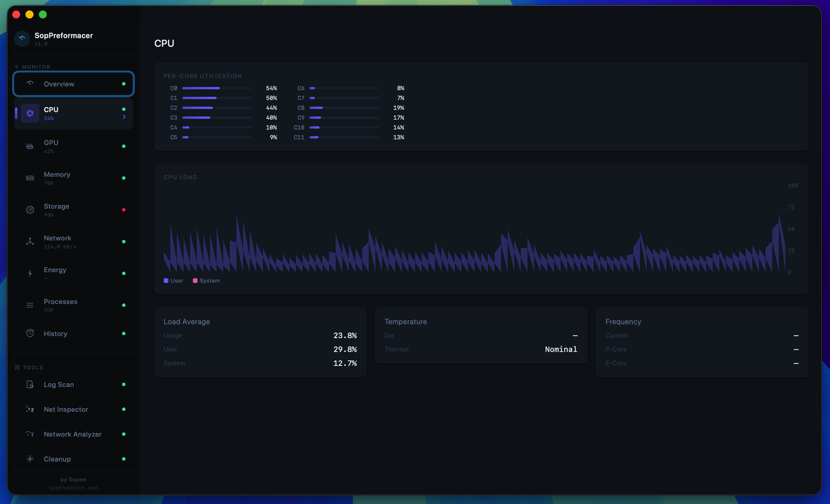The height and width of the screenshot is (504, 830).
Task: Expand the CPU item chevron arrow
Action: tap(124, 117)
